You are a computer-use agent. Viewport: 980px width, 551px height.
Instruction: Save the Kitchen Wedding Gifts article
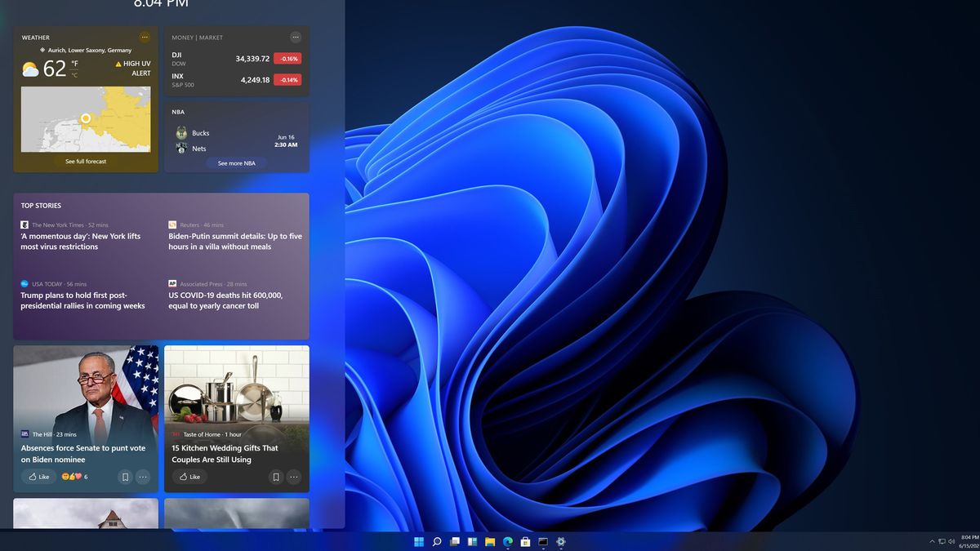coord(276,477)
